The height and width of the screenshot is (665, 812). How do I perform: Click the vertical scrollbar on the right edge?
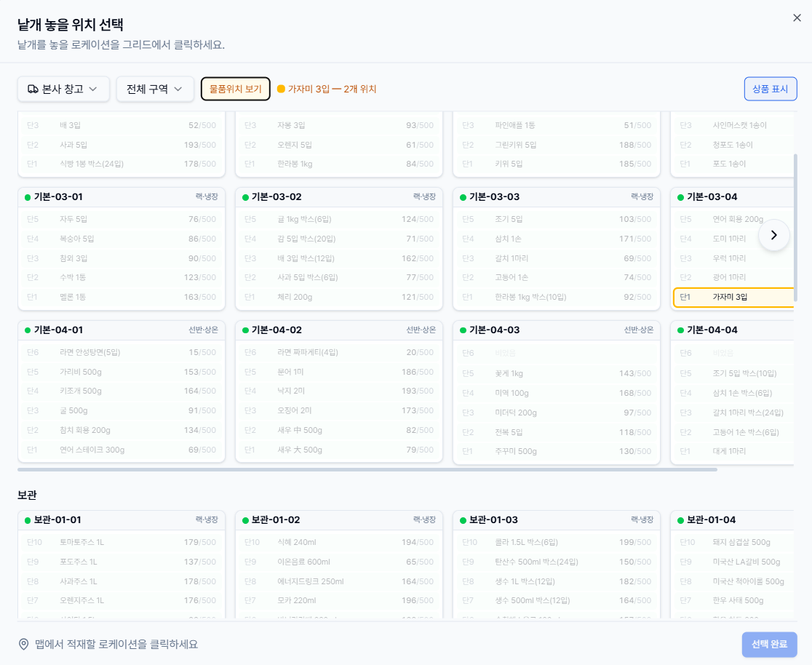point(795,228)
